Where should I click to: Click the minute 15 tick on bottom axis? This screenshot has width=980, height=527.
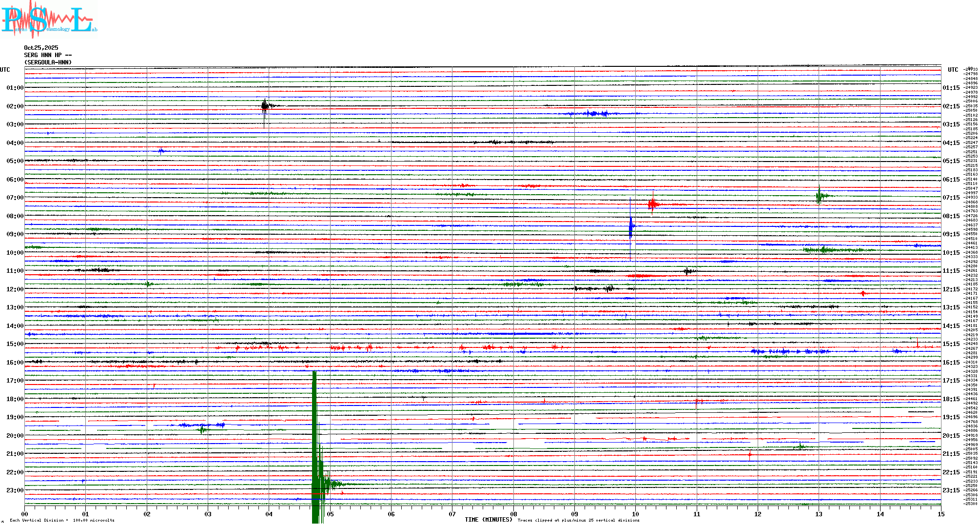[x=941, y=514]
